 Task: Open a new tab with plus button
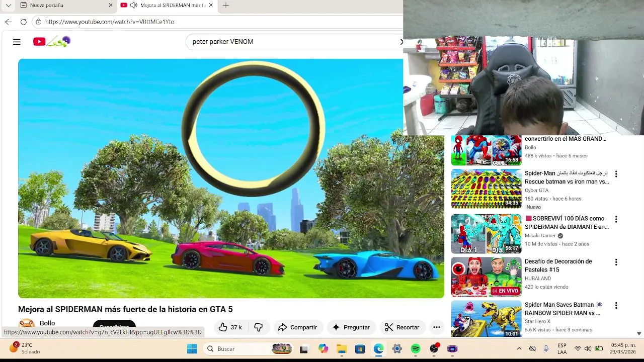point(226,5)
